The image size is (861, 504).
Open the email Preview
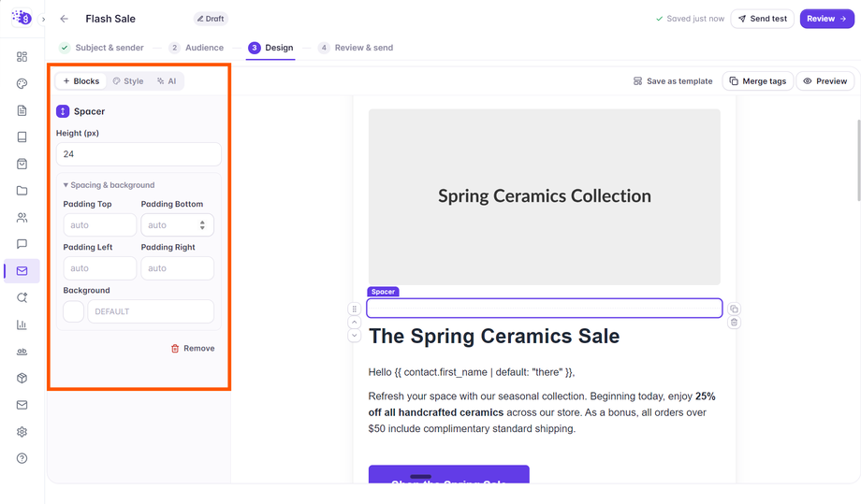(x=825, y=81)
